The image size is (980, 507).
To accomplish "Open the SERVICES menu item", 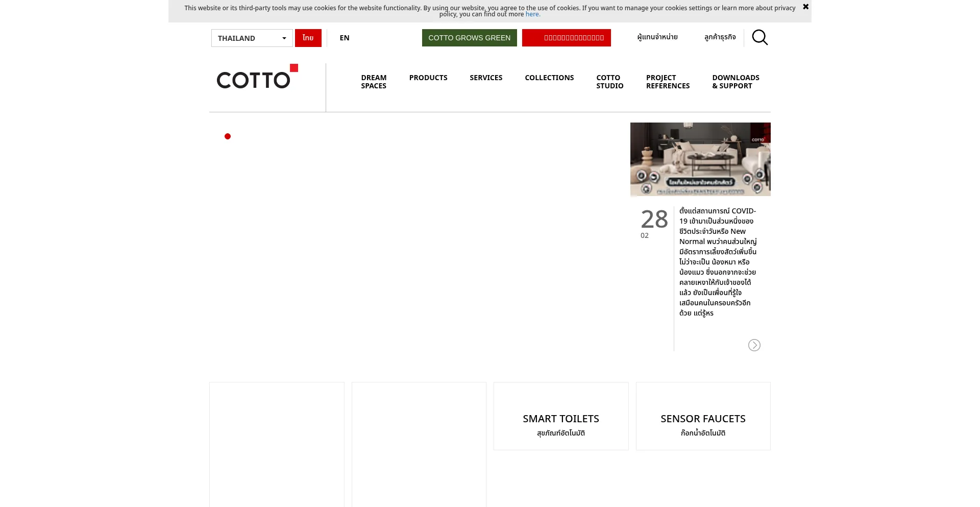I will (486, 78).
